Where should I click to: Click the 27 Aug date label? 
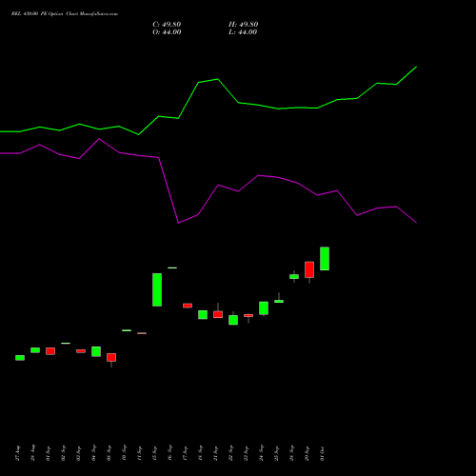(18, 453)
